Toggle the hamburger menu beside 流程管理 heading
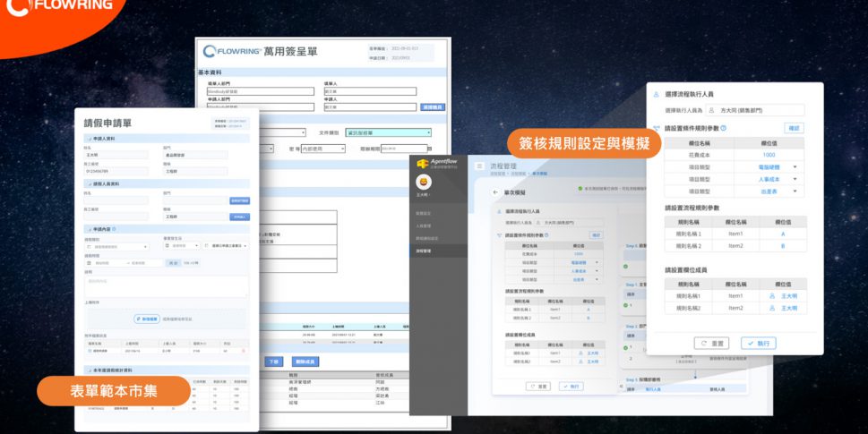This screenshot has width=868, height=434. click(480, 166)
